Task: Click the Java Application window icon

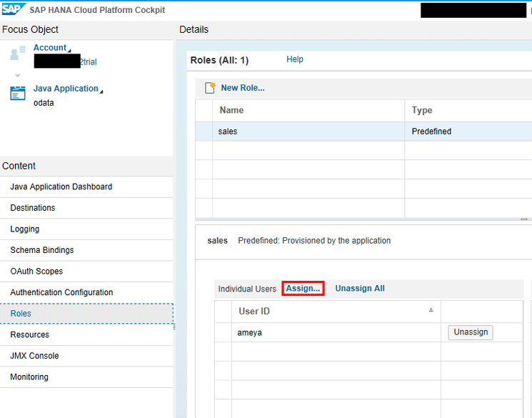Action: (x=18, y=94)
